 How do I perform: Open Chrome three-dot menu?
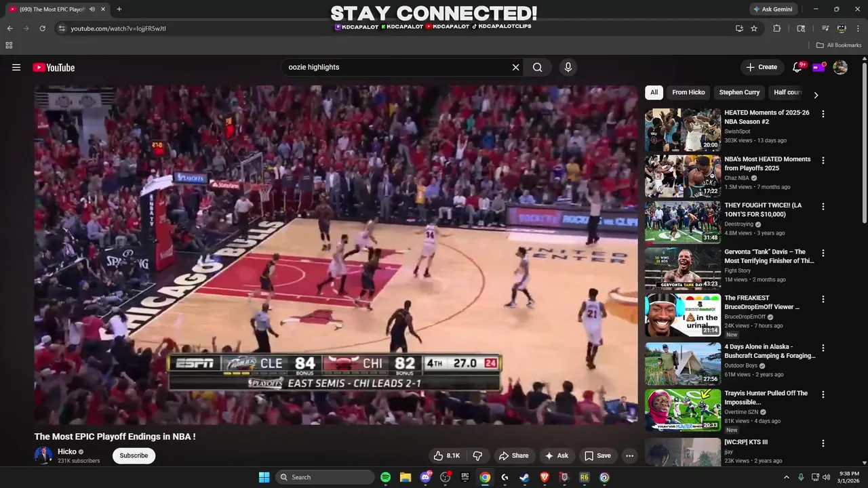[858, 28]
